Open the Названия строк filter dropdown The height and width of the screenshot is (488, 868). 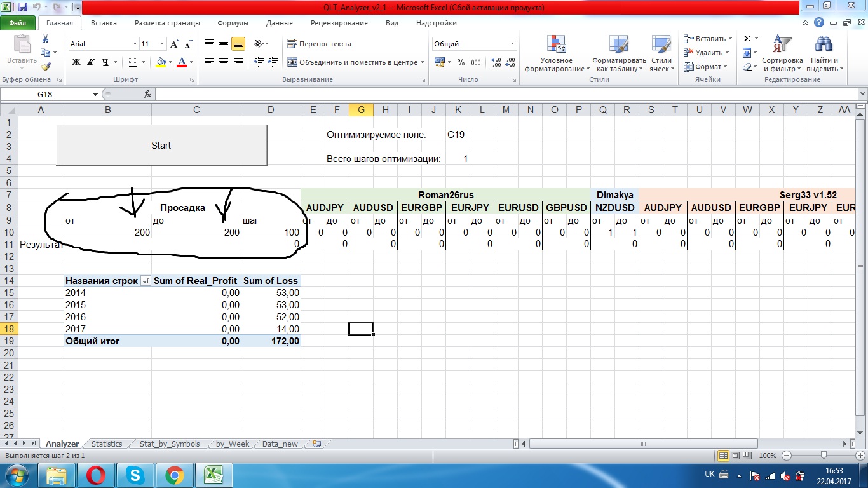[146, 281]
